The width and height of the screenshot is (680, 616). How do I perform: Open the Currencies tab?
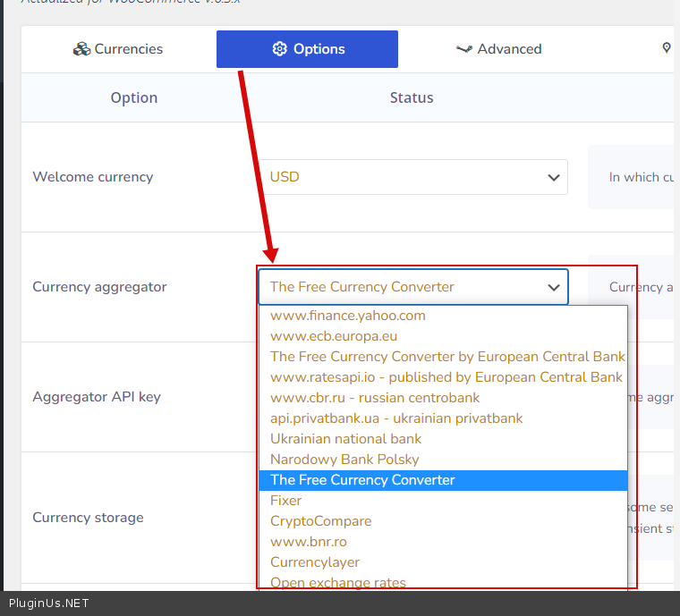118,49
